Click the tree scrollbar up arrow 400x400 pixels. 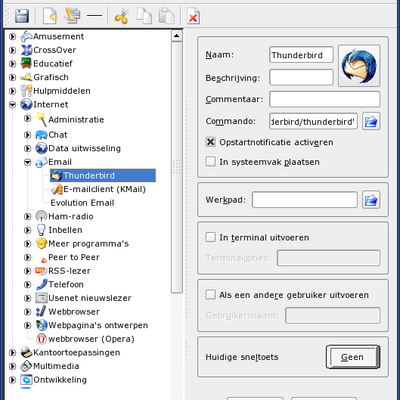coord(177,36)
